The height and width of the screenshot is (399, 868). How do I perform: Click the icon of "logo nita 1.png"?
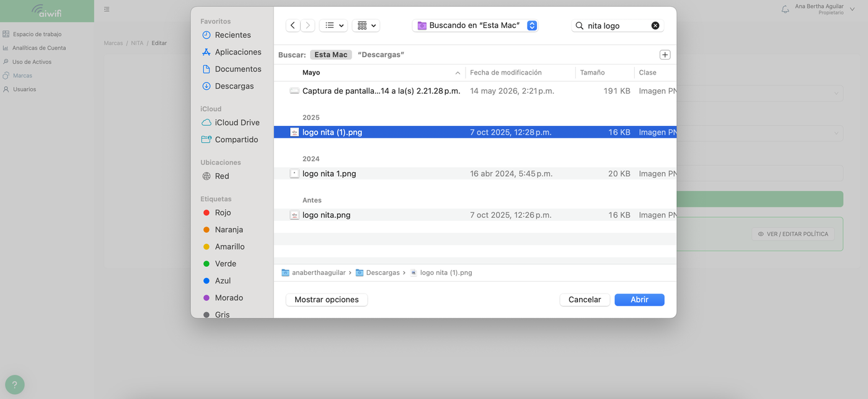[x=294, y=174]
